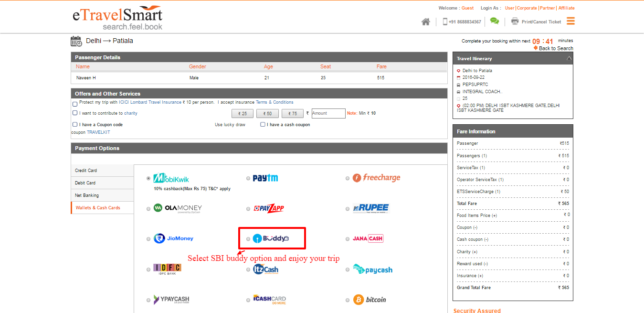Select the mRupee radio button
Viewport: 644px width, 313px height.
348,209
